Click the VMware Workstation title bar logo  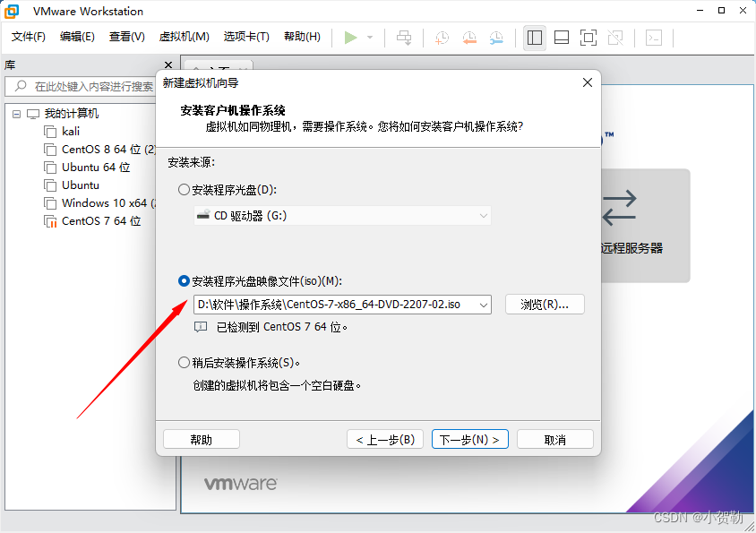(12, 11)
